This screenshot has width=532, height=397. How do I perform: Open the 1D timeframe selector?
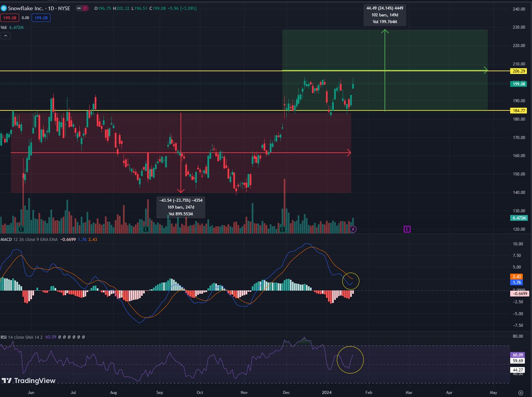[x=51, y=8]
